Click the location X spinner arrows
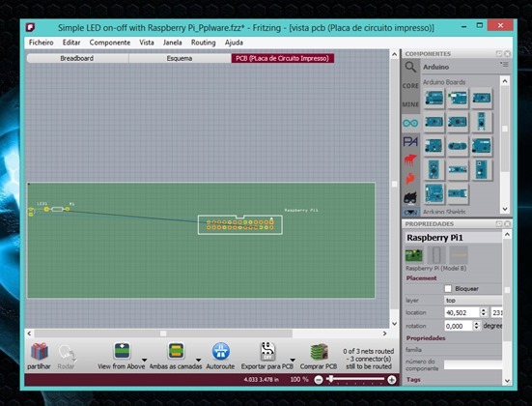This screenshot has width=532, height=406. pos(484,312)
